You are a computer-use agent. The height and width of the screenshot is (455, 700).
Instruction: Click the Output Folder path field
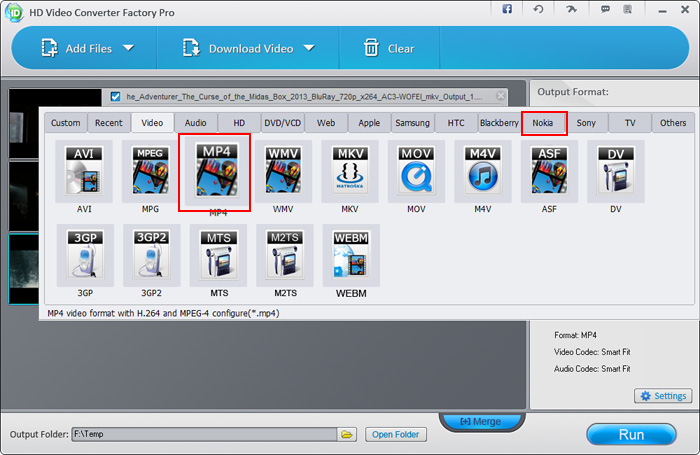(x=204, y=434)
